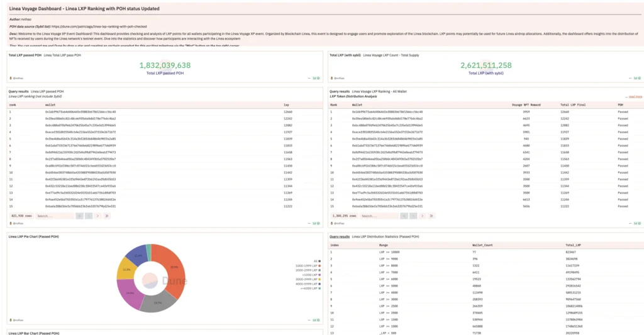Click the 1d refresh badge on Linea LXP passed POH table
Screen dimensions: 644x335
tap(316, 223)
